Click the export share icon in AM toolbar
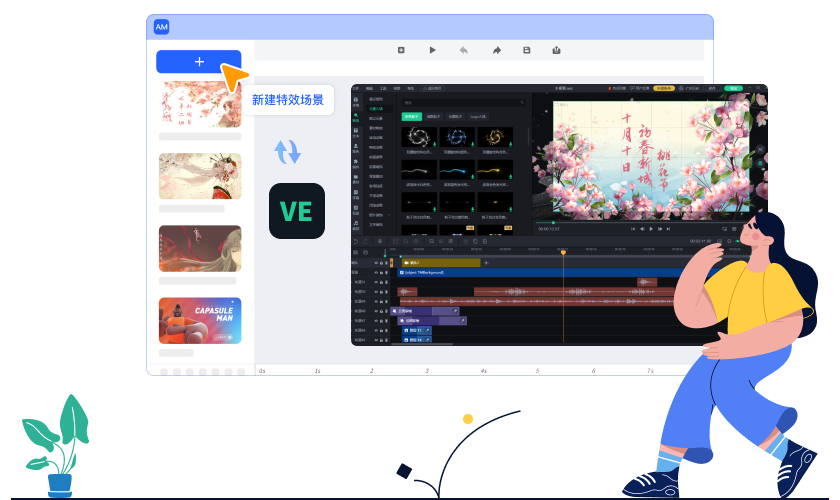 pyautogui.click(x=556, y=50)
